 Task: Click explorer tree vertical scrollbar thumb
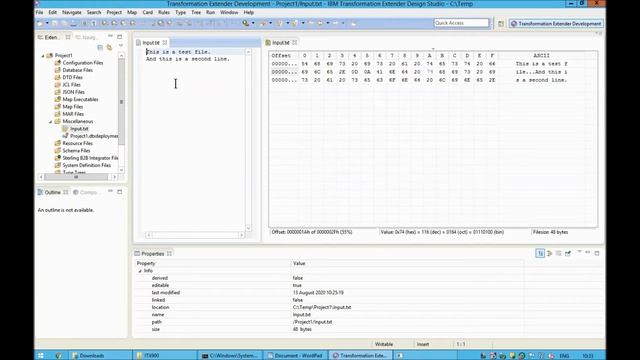(x=121, y=102)
